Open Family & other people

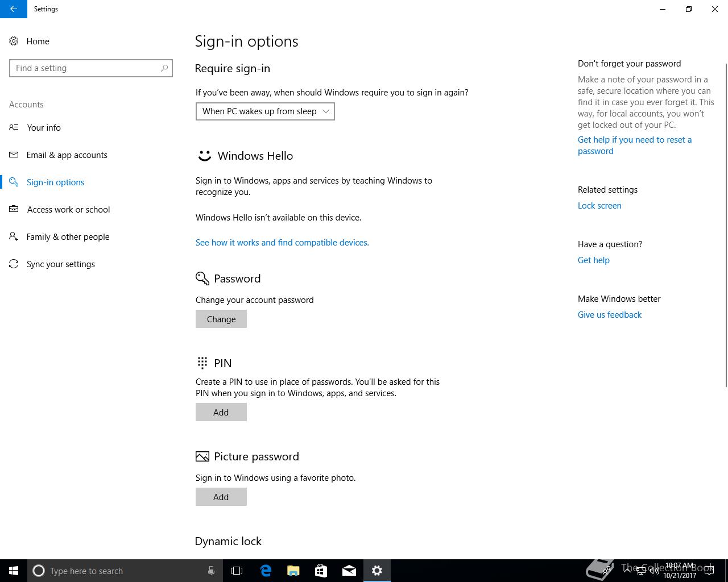click(68, 236)
